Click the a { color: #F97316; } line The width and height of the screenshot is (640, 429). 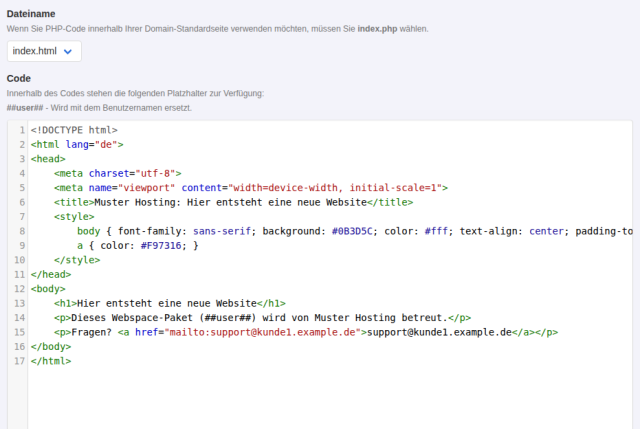pos(138,246)
